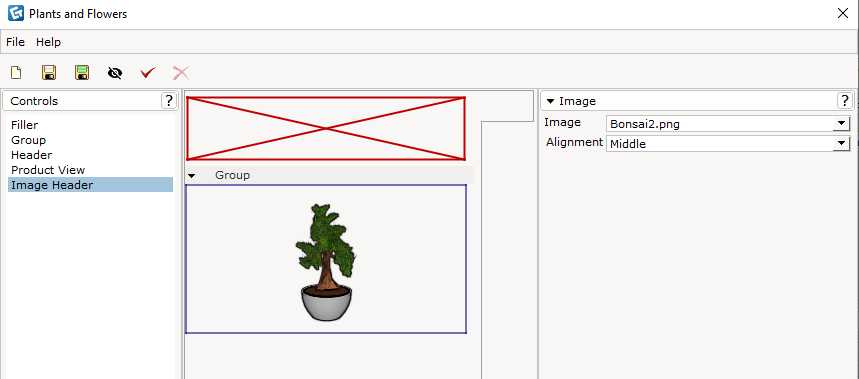Collapse the Group section triangle
The height and width of the screenshot is (379, 859).
[191, 176]
